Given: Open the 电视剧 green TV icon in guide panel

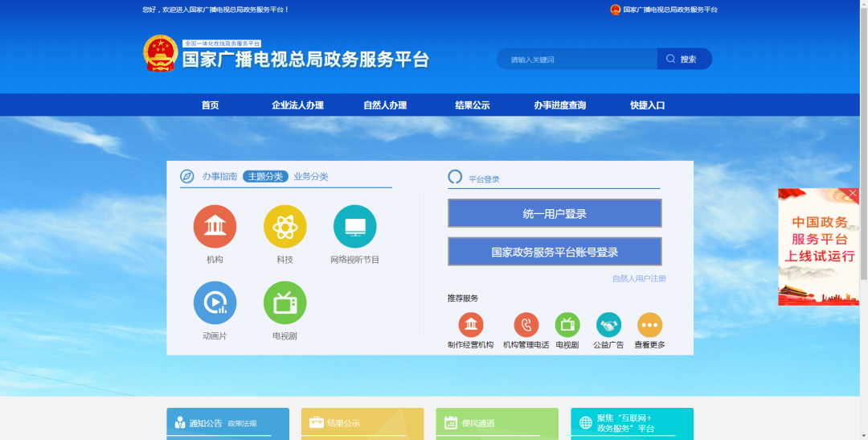Looking at the screenshot, I should click(285, 302).
